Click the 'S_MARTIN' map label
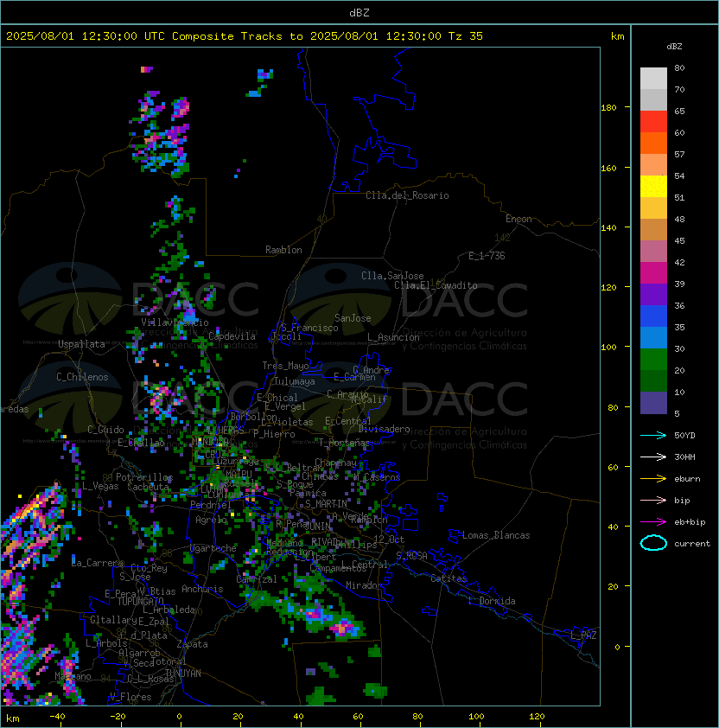This screenshot has width=719, height=728. [326, 504]
